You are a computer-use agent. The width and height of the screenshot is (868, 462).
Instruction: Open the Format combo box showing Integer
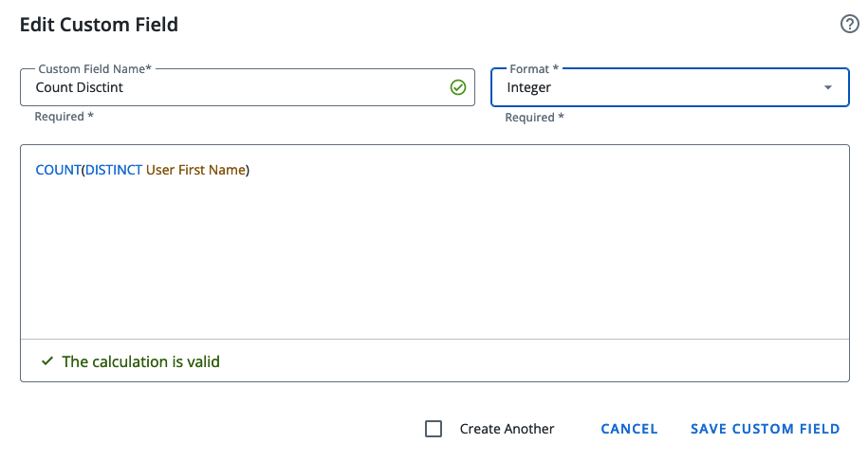pos(655,87)
